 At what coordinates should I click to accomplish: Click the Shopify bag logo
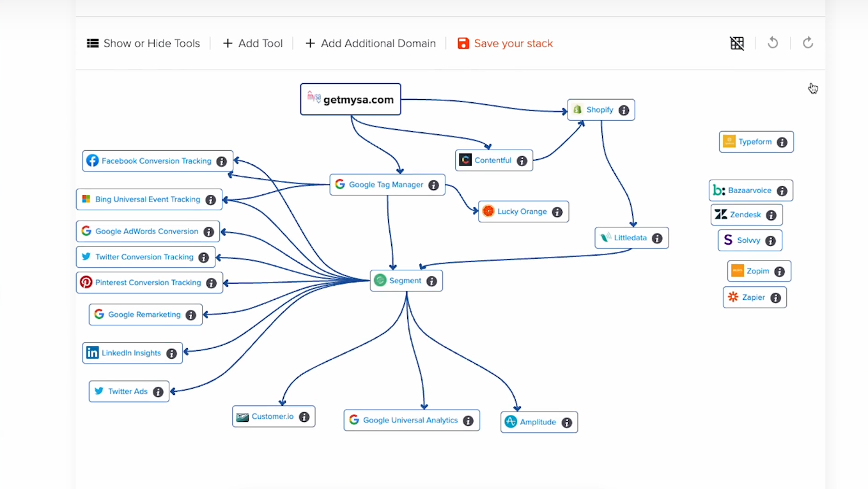[x=577, y=109]
